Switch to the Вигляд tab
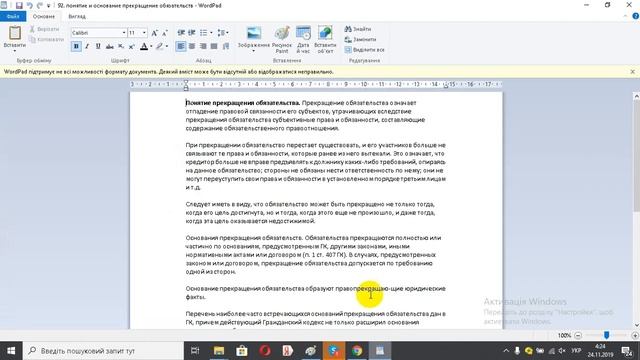Screen dimensions: 640x360 coord(77,16)
